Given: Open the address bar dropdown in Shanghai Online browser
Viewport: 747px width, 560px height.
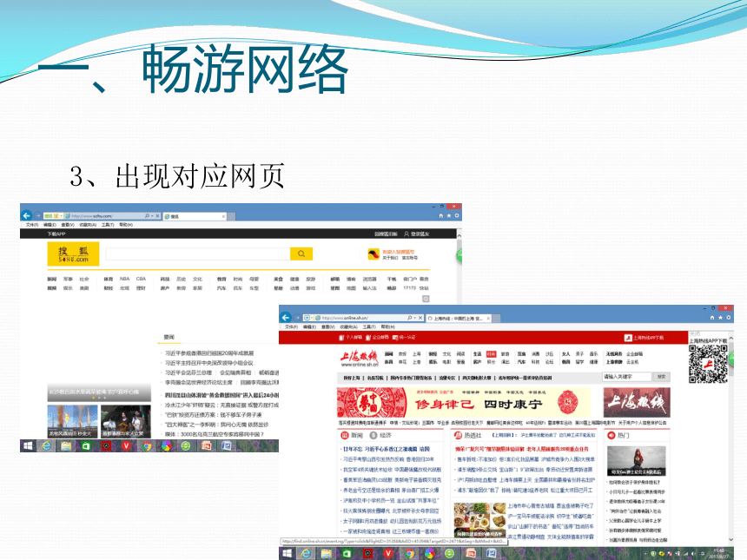Looking at the screenshot, I should 414,318.
